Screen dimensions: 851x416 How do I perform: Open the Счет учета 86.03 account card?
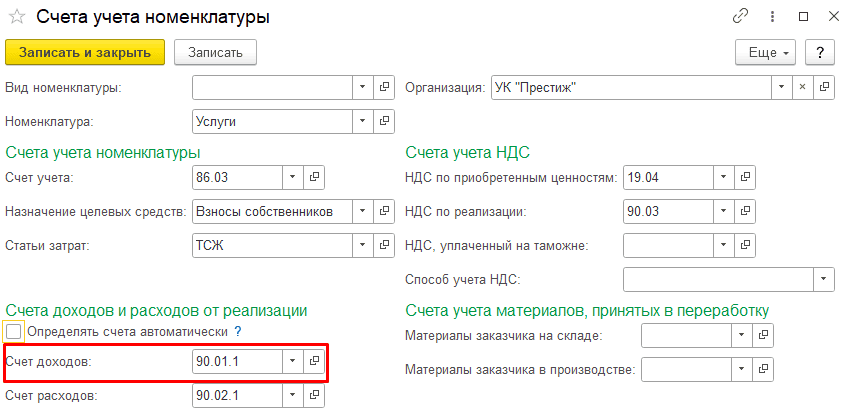tap(314, 177)
